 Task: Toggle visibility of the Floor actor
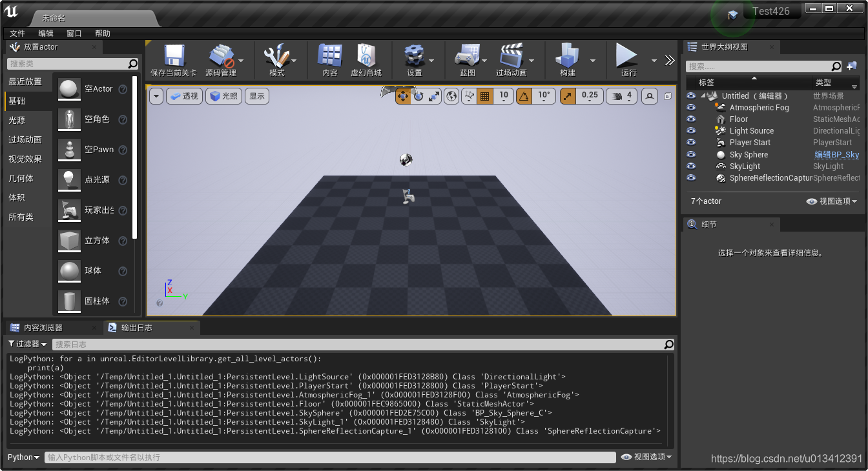point(691,119)
